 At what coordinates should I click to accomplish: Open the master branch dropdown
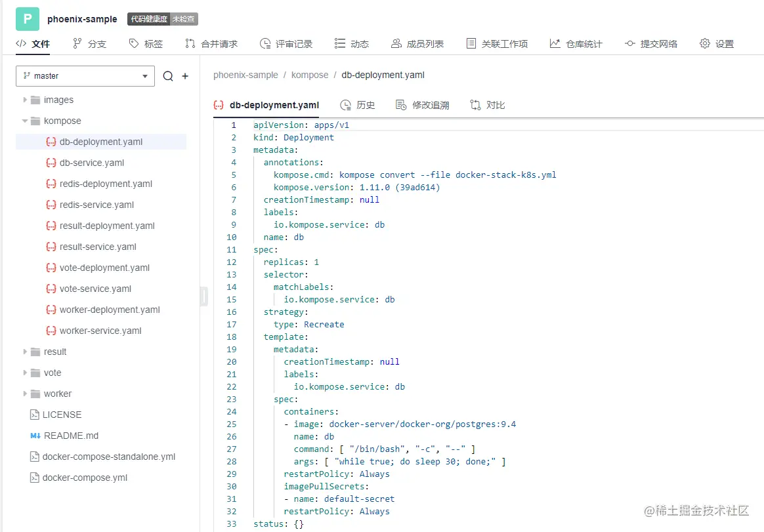coord(85,76)
